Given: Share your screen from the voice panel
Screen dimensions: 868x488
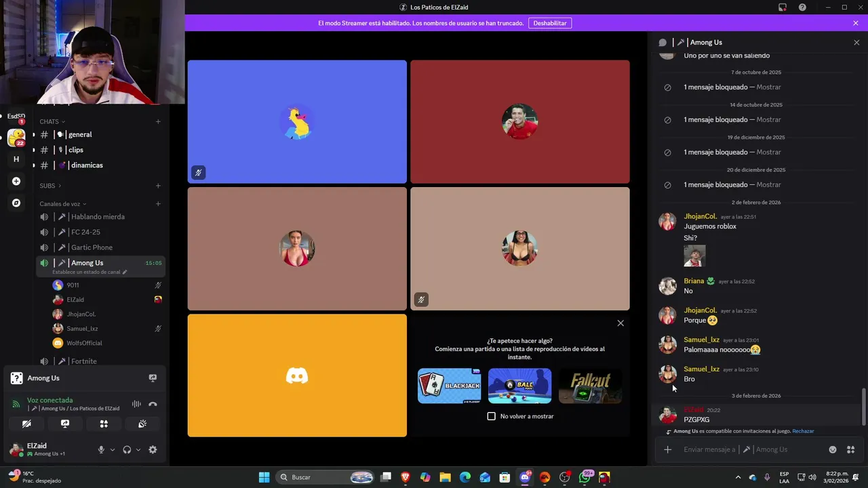Looking at the screenshot, I should click(x=65, y=424).
